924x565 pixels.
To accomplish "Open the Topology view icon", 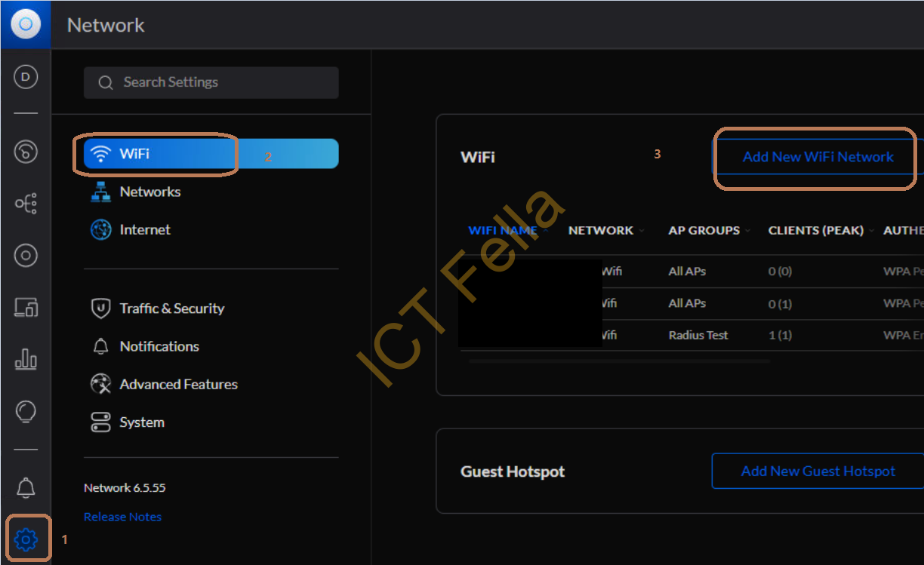I will (x=26, y=204).
